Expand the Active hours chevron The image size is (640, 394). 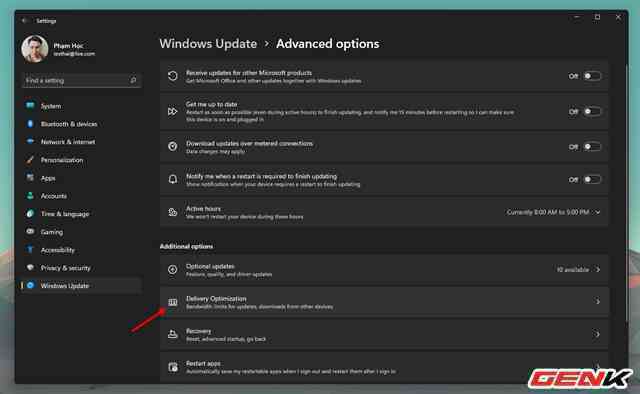(x=598, y=212)
